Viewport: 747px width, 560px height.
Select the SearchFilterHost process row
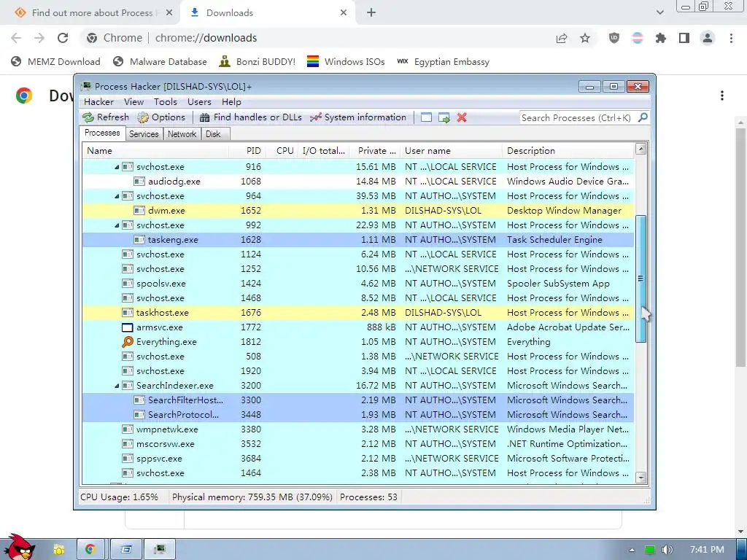[358, 400]
